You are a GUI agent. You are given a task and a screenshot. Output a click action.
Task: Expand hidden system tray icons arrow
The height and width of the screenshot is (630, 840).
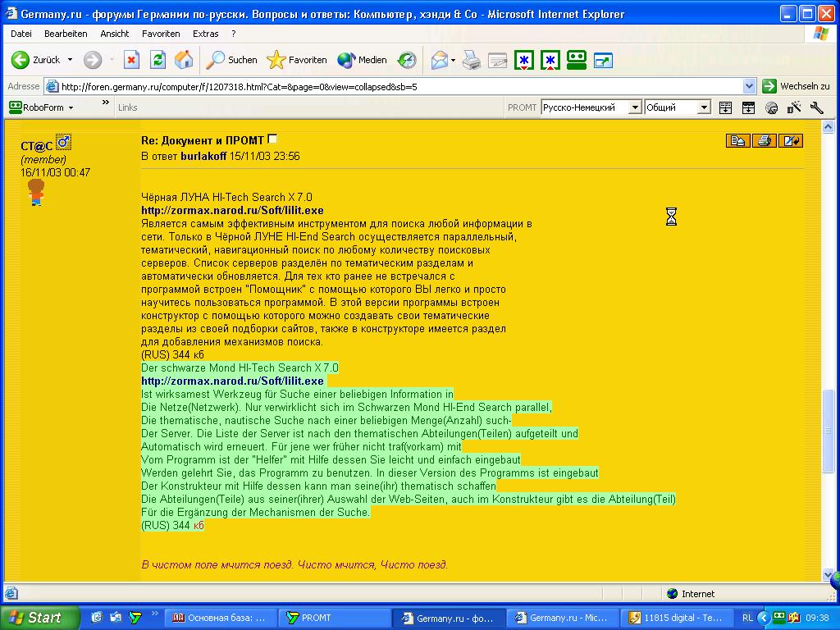764,618
